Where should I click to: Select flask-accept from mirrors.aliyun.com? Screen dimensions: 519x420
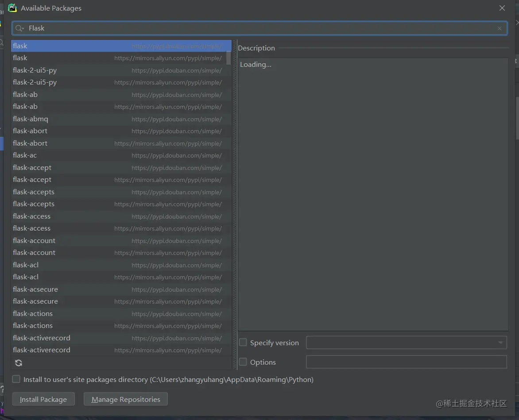121,180
